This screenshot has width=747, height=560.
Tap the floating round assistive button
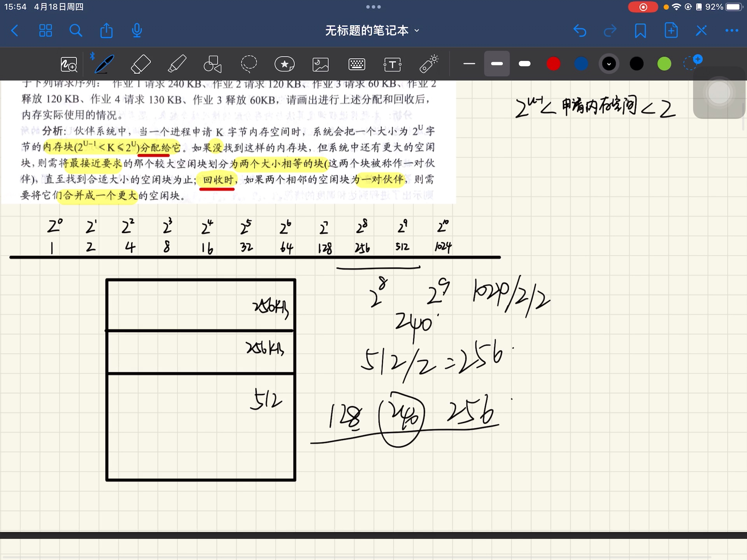coord(719,93)
